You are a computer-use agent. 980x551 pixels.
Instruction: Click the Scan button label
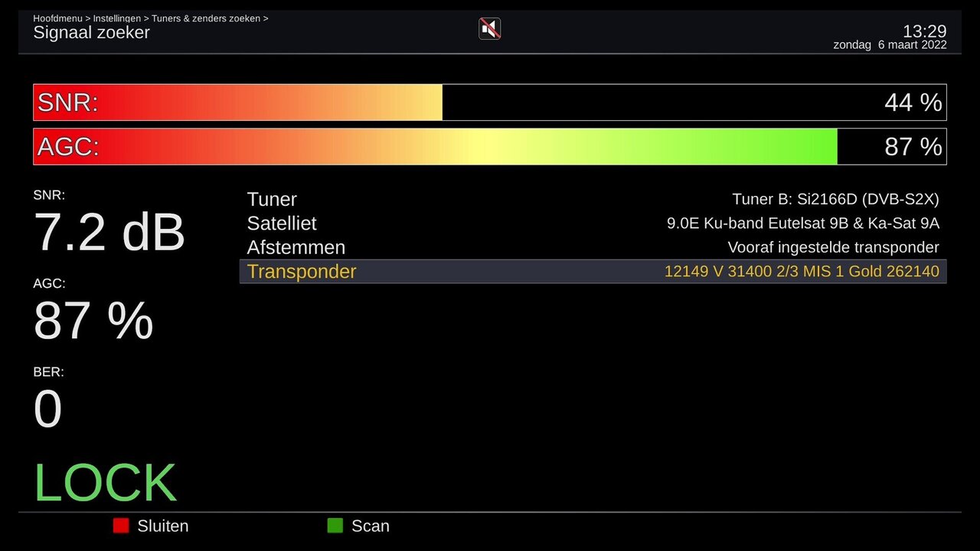pyautogui.click(x=370, y=527)
